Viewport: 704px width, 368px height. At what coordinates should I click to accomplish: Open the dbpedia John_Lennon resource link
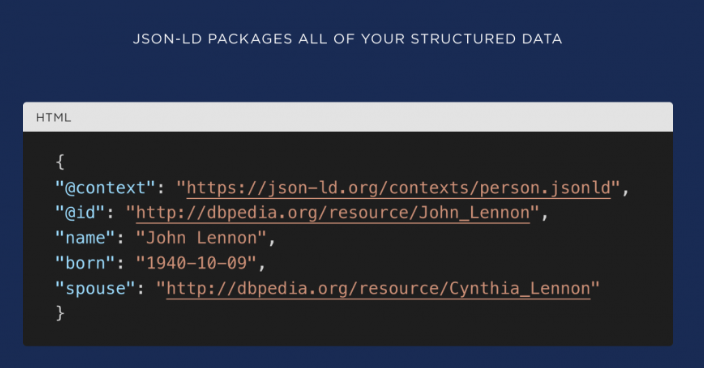coord(333,213)
